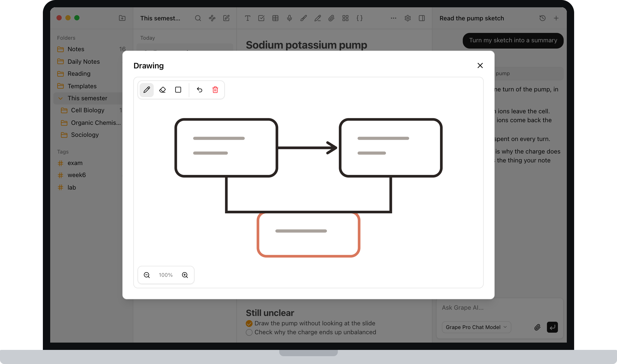This screenshot has width=617, height=364.
Task: Open the graph view icon
Action: pyautogui.click(x=212, y=18)
